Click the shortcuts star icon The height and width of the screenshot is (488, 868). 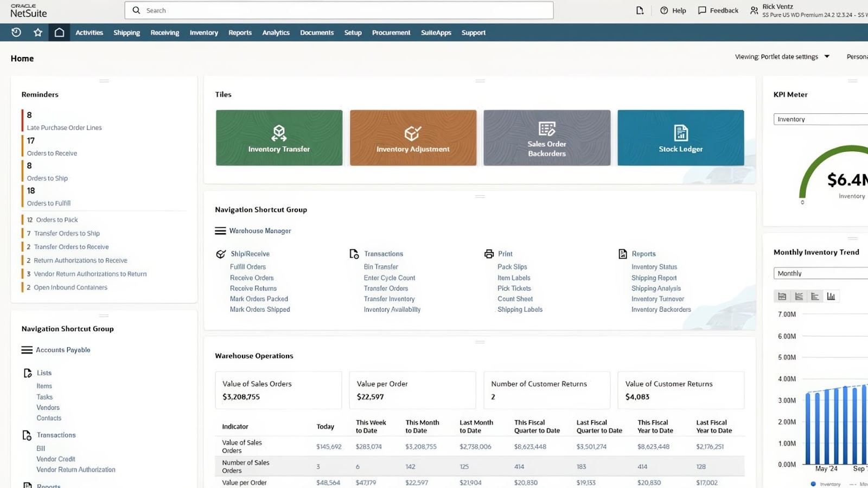[37, 33]
